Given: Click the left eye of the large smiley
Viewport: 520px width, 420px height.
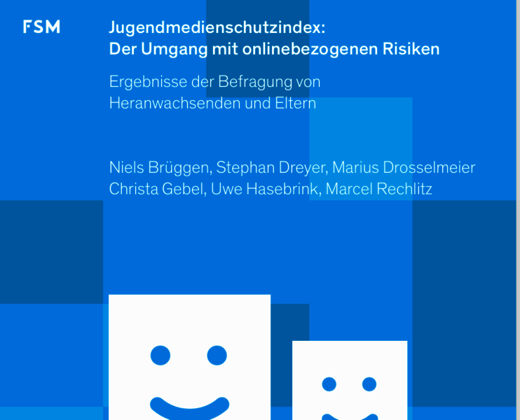Looking at the screenshot, I should (160, 356).
